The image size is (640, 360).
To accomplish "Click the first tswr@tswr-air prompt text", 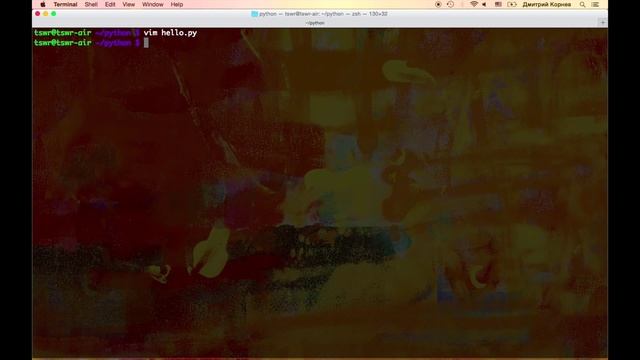I will (x=63, y=33).
